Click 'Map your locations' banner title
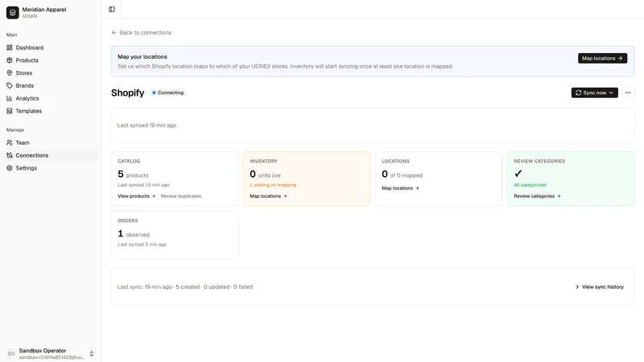 (x=142, y=56)
